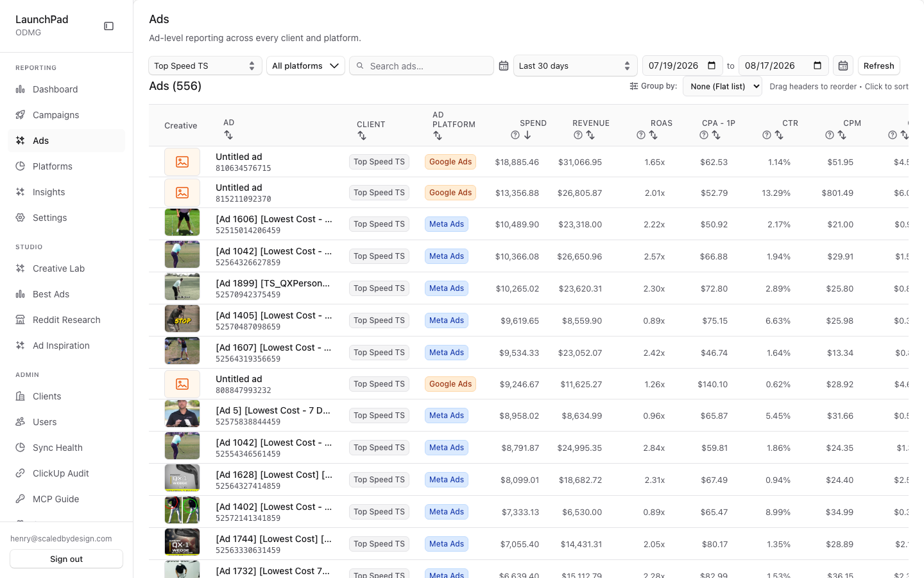Click the Refresh button
924x578 pixels.
tap(879, 66)
